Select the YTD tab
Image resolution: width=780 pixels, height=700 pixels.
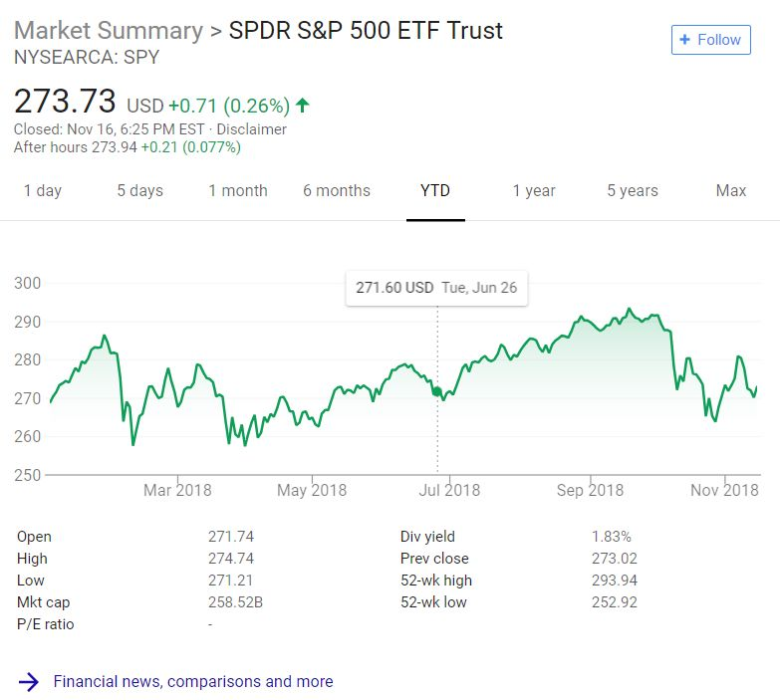pos(435,191)
